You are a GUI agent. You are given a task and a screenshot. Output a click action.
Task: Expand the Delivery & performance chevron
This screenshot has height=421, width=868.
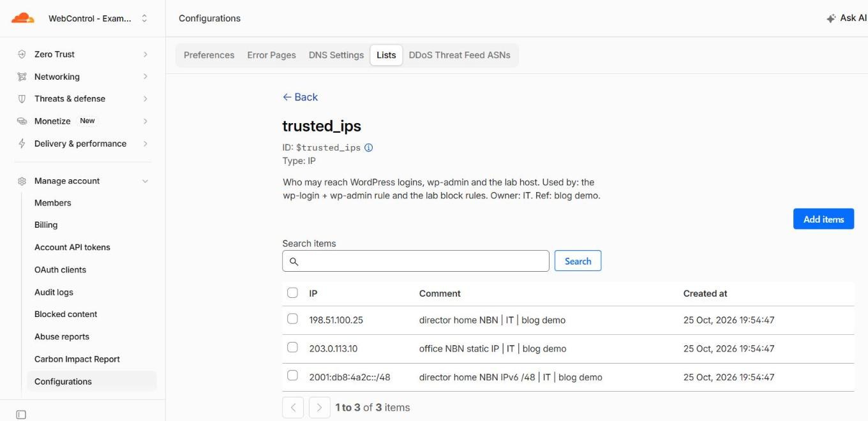tap(145, 144)
